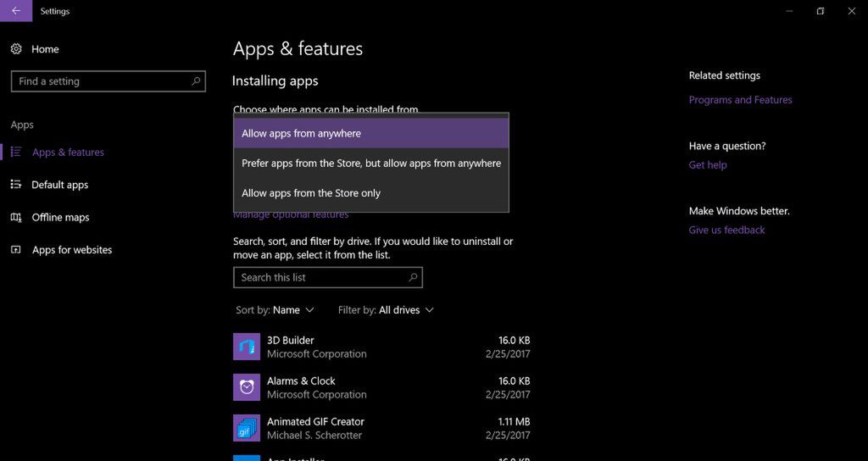Open Offline maps settings page
The image size is (868, 461).
pyautogui.click(x=60, y=218)
